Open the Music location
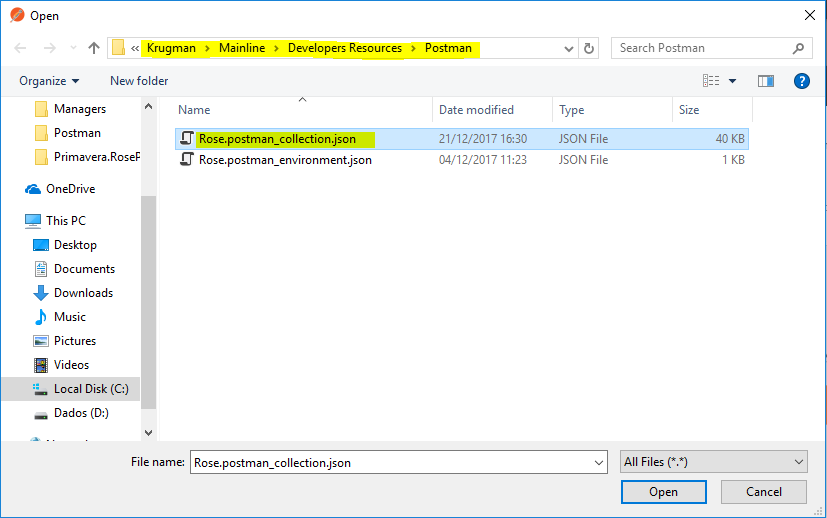Viewport: 827px width, 518px height. (x=60, y=317)
